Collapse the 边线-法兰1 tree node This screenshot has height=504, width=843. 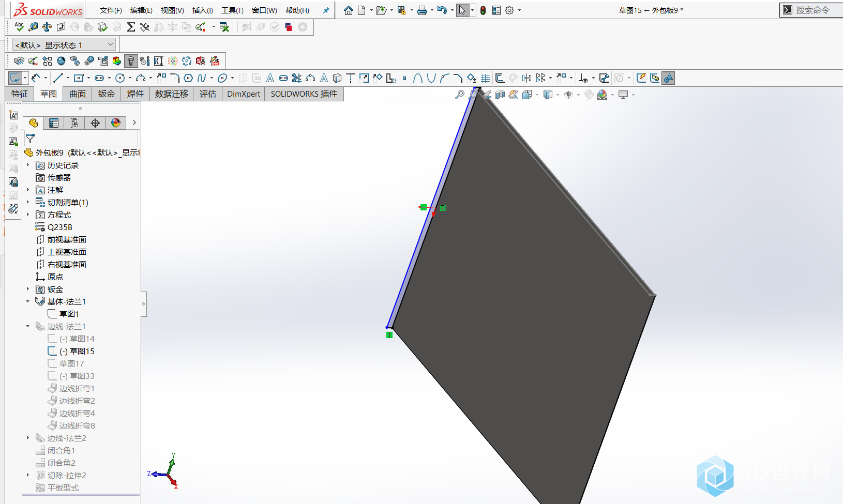pyautogui.click(x=28, y=326)
